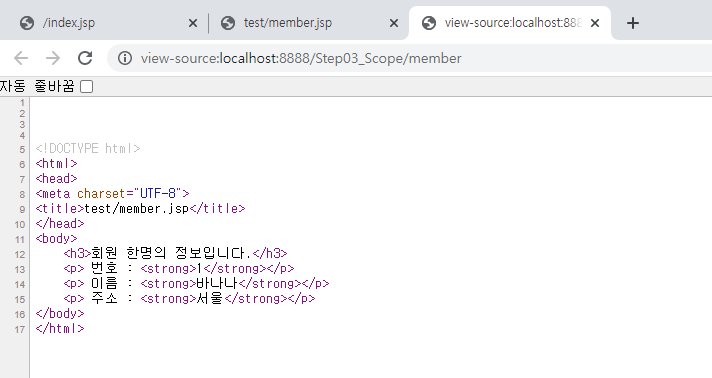This screenshot has width=712, height=378.
Task: Click line number 12 in gutter
Action: point(20,254)
